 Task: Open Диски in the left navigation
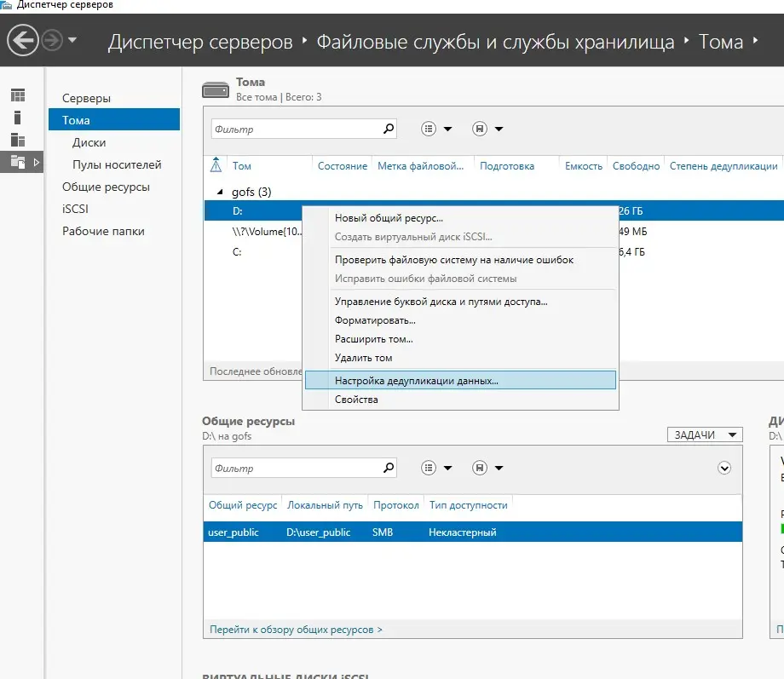pos(89,142)
